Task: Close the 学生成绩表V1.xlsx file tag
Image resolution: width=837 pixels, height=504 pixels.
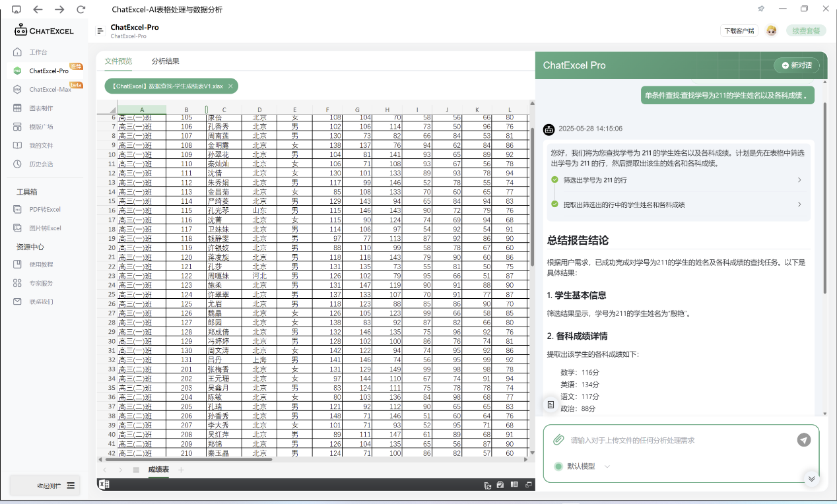Action: point(231,86)
